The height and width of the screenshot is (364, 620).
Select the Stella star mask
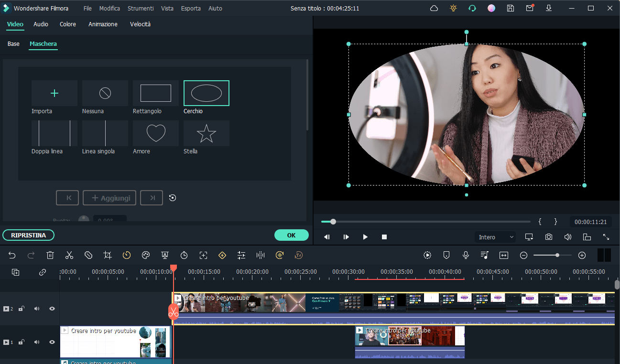click(x=207, y=133)
